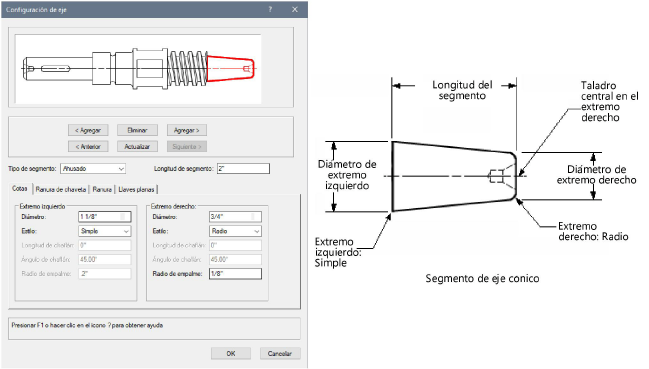
Task: Click the help question mark icon in title bar
Action: (x=270, y=10)
